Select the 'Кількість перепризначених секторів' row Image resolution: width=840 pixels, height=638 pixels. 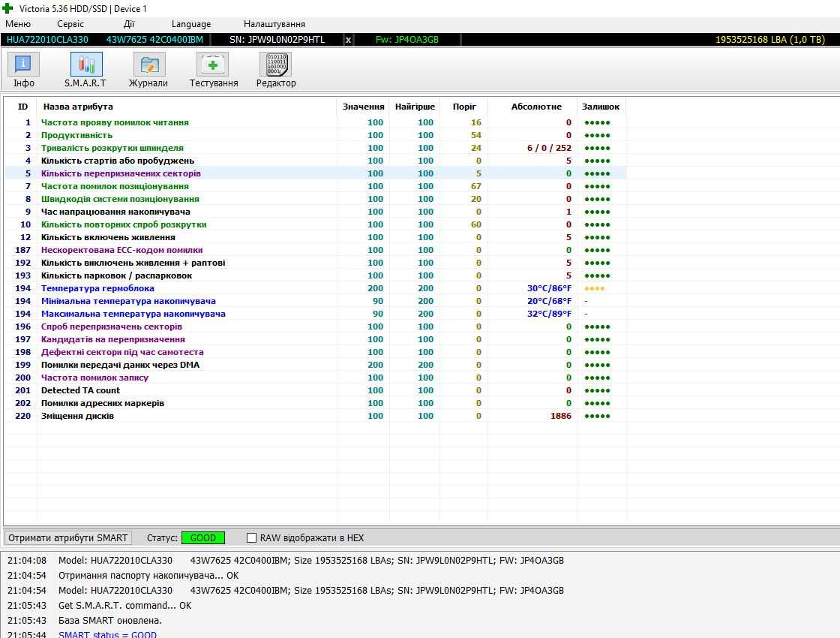[x=316, y=173]
